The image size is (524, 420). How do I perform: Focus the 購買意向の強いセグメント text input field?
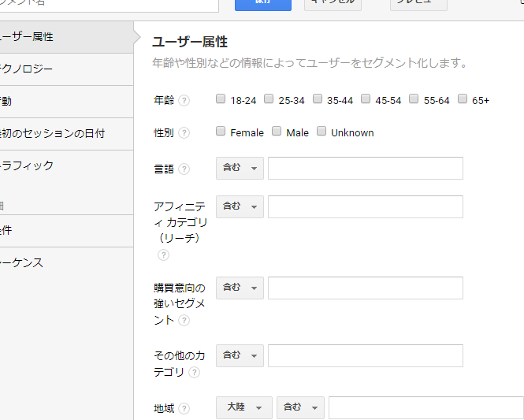point(366,288)
